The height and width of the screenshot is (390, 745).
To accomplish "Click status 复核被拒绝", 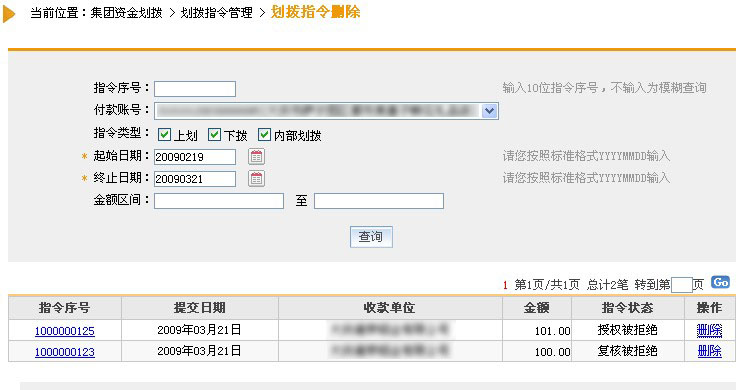I will (627, 351).
